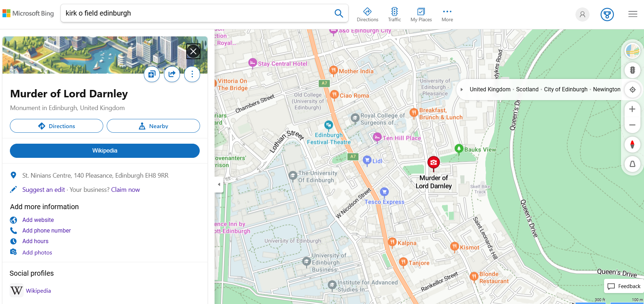Reset map orientation with compass

(x=632, y=144)
